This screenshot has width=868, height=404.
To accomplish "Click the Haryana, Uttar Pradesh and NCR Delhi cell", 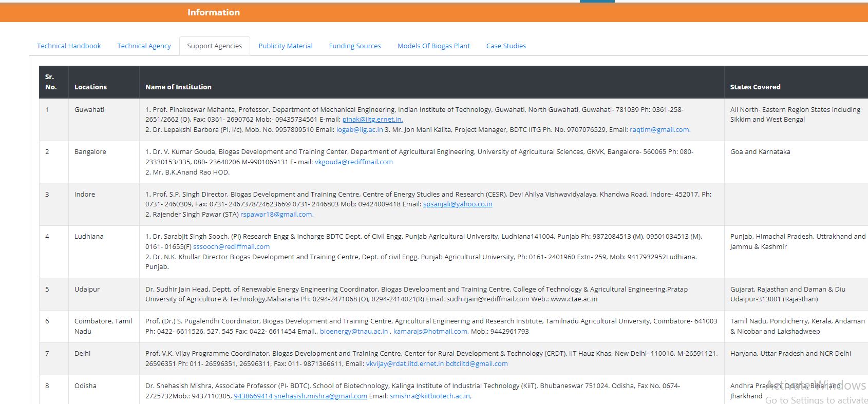I will pyautogui.click(x=796, y=358).
